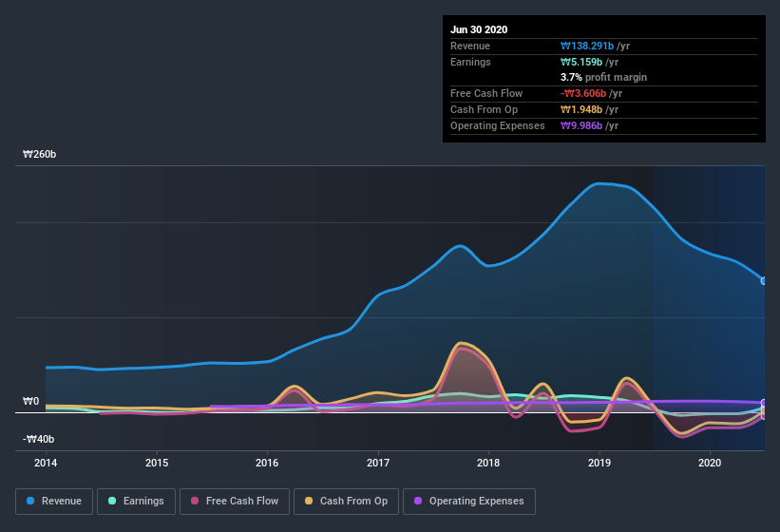The width and height of the screenshot is (780, 532).
Task: Click the Earnings row label in tooltip
Action: click(x=470, y=62)
